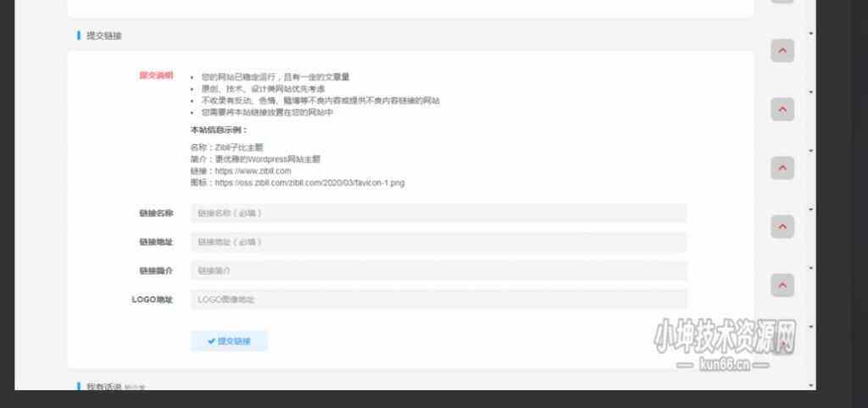Click the checkmark icon on the 提交链接 button

tap(211, 341)
